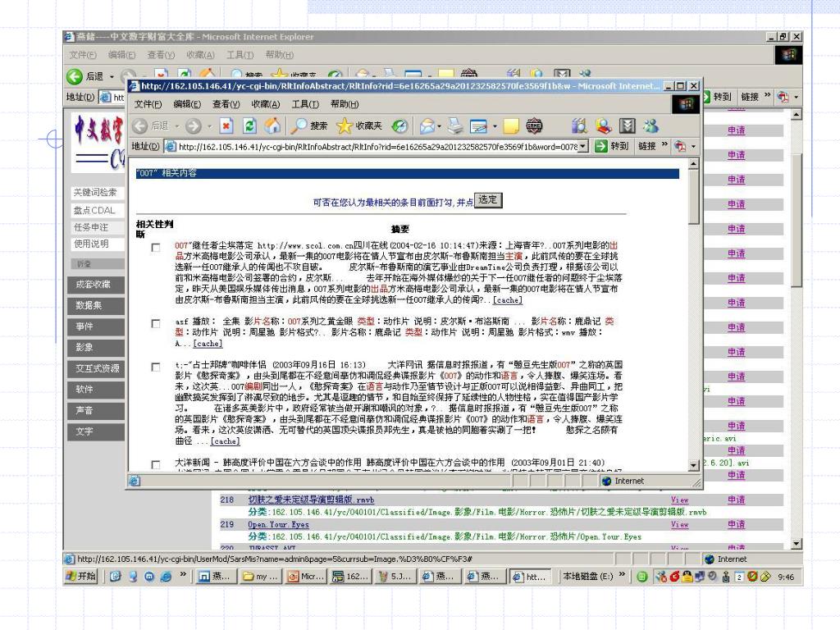The image size is (840, 630).
Task: Click the media/history round icon beside 收藏夹
Action: pyautogui.click(x=399, y=126)
